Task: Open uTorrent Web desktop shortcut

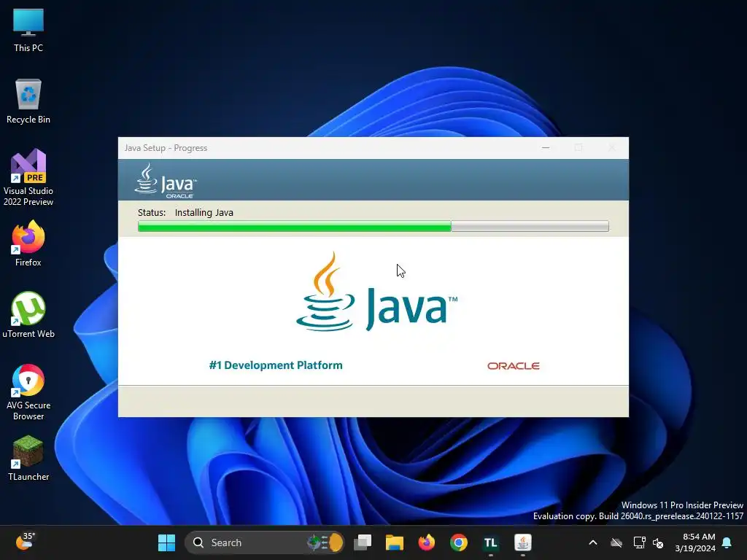Action: 28,314
